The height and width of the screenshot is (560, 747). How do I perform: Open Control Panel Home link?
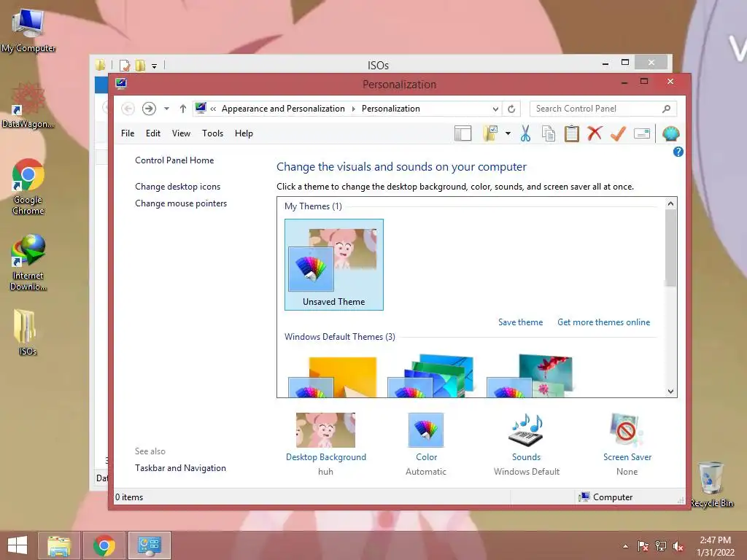(x=174, y=160)
